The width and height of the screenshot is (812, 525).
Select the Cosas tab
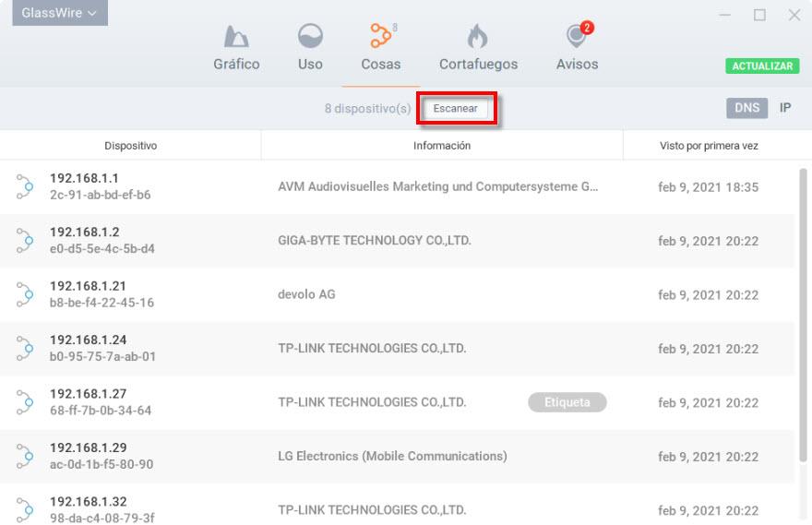380,48
